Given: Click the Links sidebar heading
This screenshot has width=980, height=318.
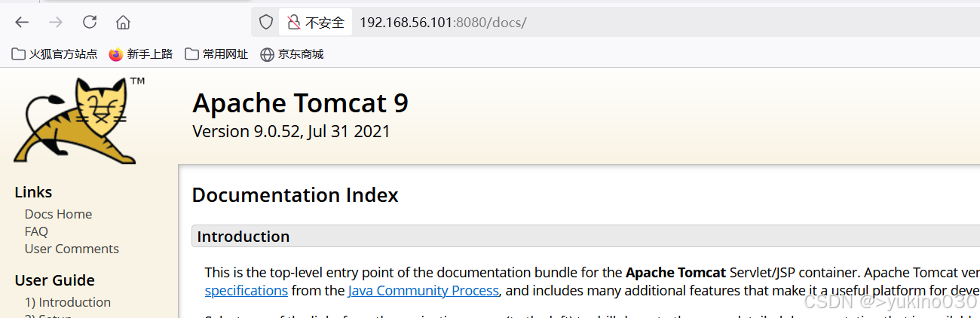Looking at the screenshot, I should [33, 192].
